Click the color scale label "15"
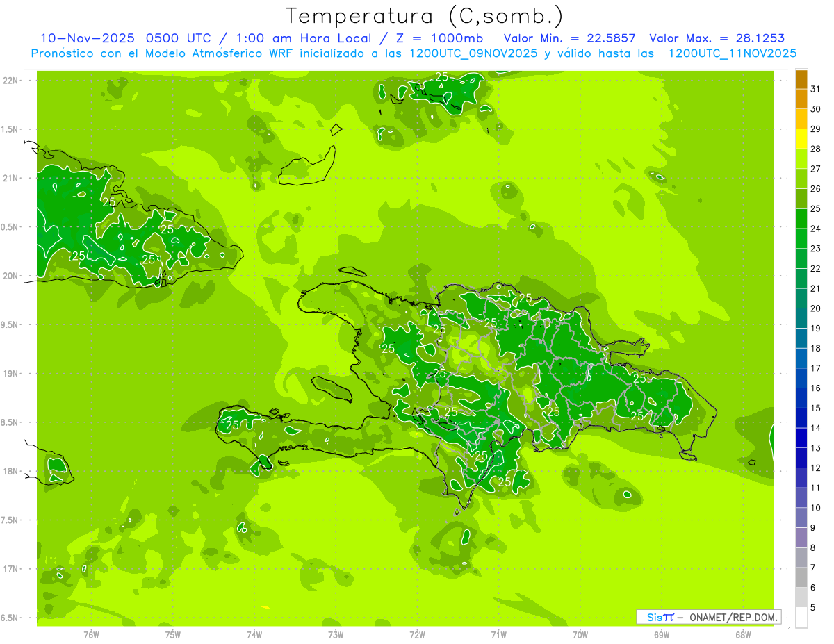Viewport: 834px width, 644px height. pyautogui.click(x=816, y=408)
